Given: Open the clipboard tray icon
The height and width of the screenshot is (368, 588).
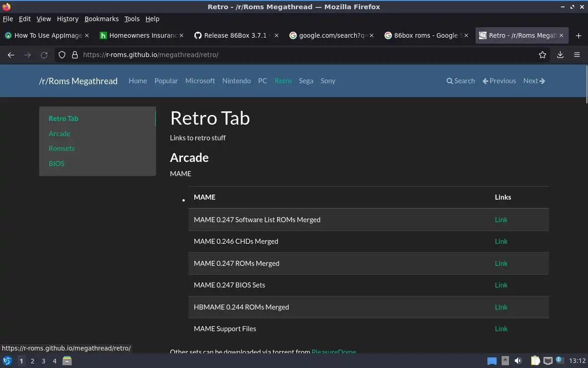Looking at the screenshot, I should coord(535,361).
